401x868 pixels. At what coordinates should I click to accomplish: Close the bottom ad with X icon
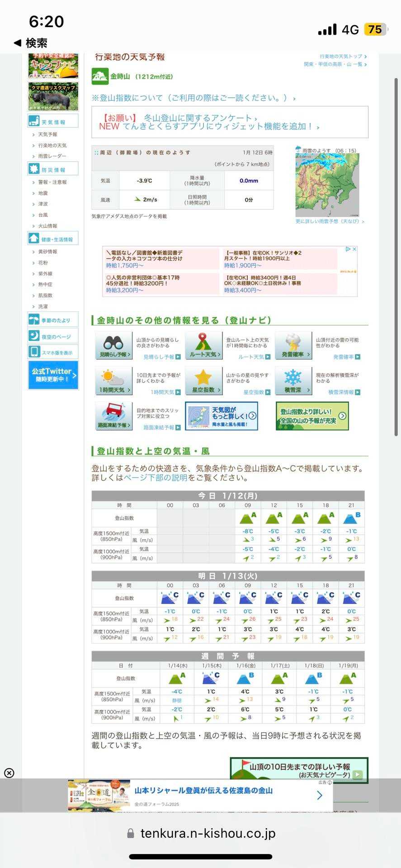click(x=9, y=773)
